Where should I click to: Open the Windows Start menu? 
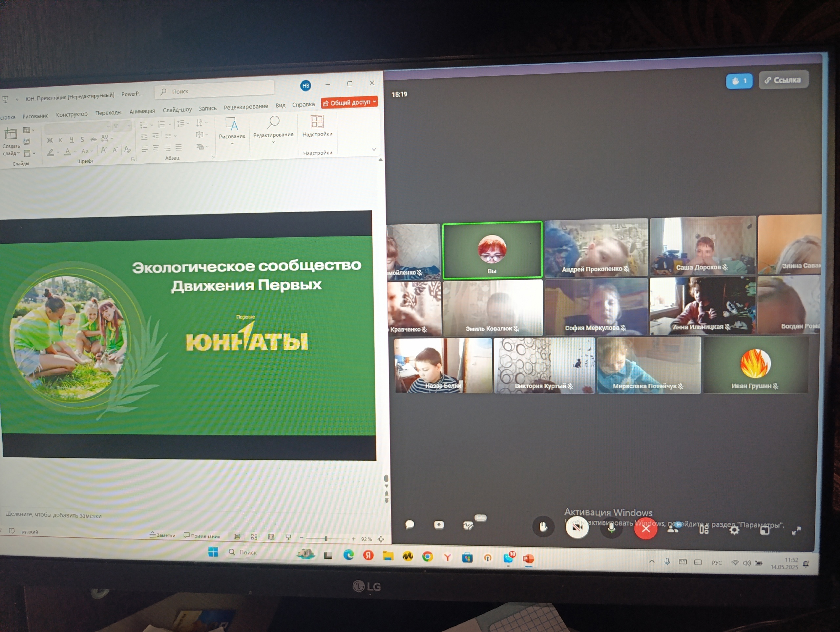[x=213, y=552]
